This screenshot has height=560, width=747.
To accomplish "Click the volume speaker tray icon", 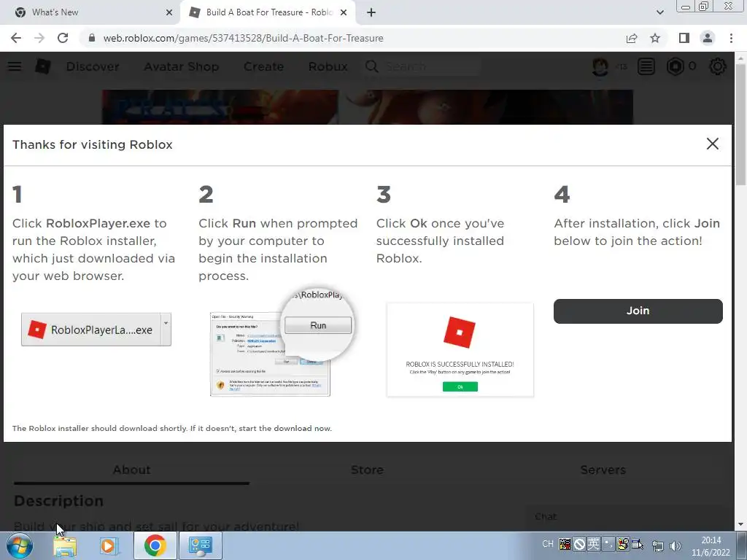I will 675,545.
